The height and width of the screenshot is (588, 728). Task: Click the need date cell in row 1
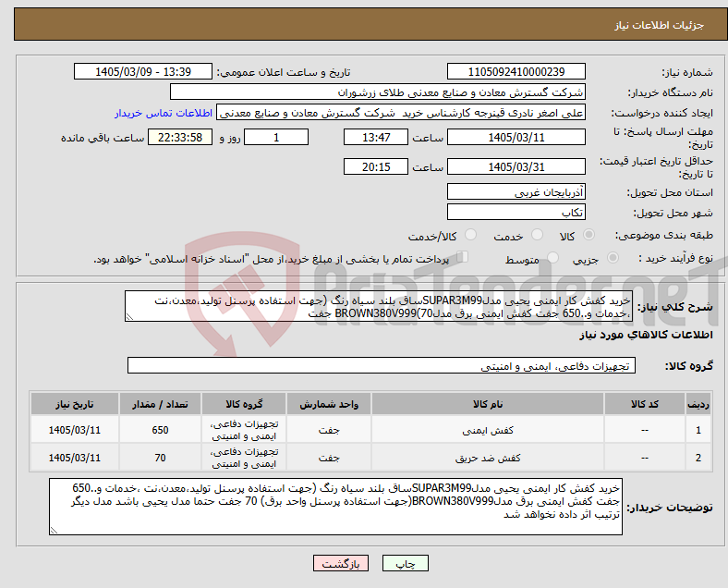click(x=74, y=430)
